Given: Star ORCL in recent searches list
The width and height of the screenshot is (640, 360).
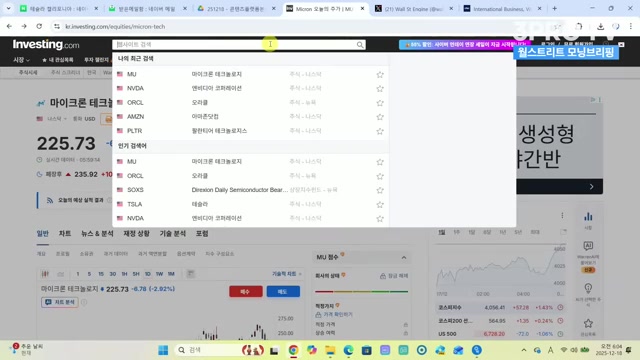Looking at the screenshot, I should click(x=380, y=103).
